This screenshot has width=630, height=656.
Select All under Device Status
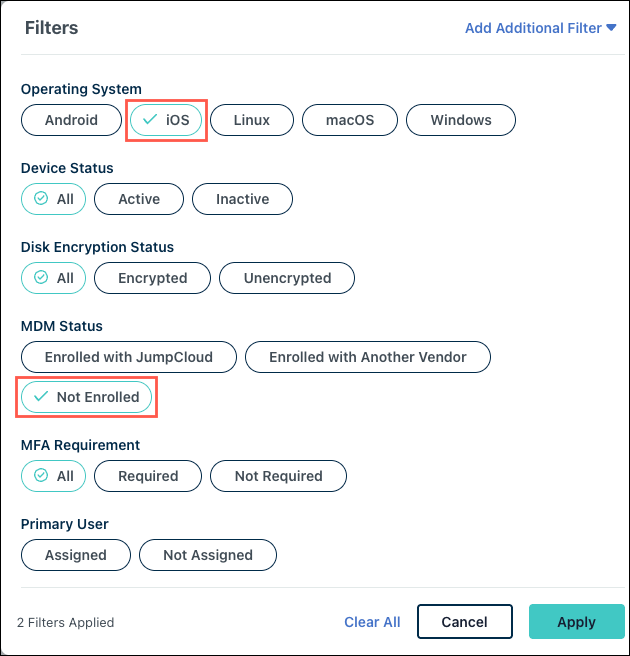pyautogui.click(x=54, y=199)
